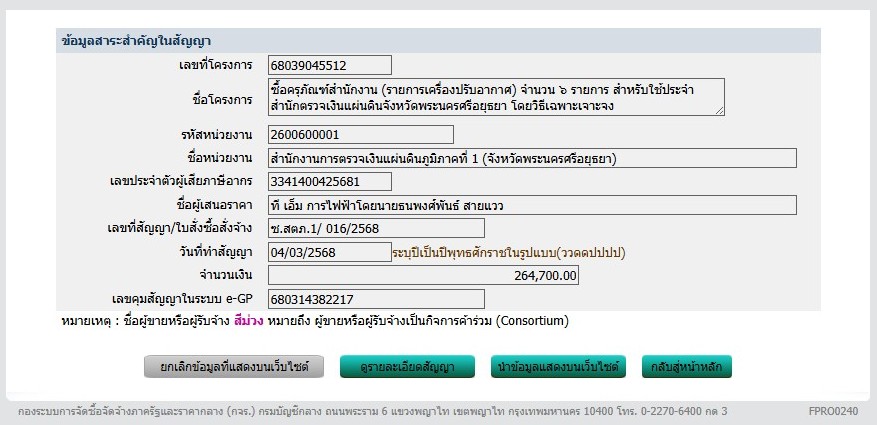
Task: Click the contract date field 04/03/2568
Action: [x=329, y=252]
